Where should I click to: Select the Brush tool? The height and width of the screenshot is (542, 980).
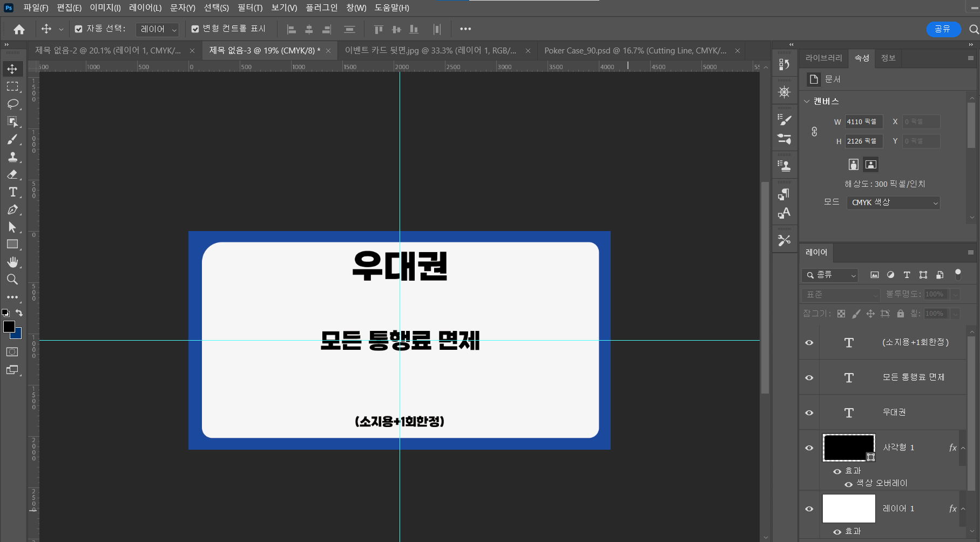(12, 139)
